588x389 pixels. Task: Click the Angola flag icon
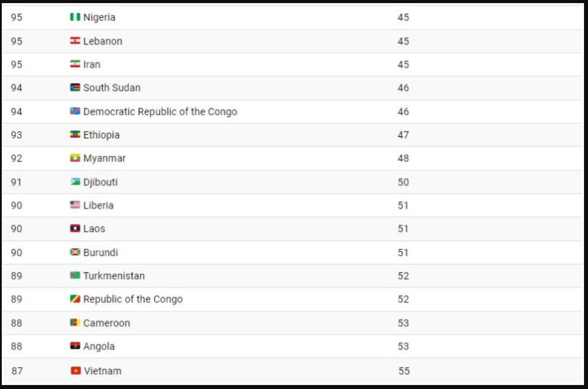click(x=75, y=346)
